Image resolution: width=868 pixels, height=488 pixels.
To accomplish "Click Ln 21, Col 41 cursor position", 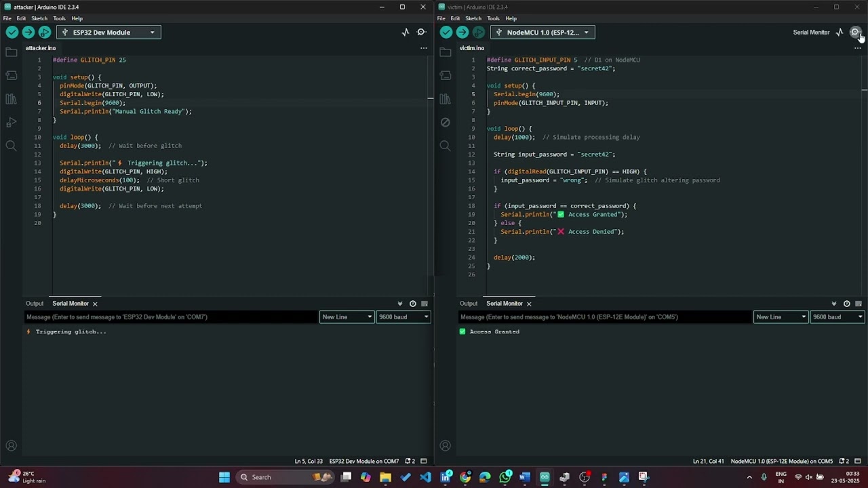I will click(x=709, y=462).
